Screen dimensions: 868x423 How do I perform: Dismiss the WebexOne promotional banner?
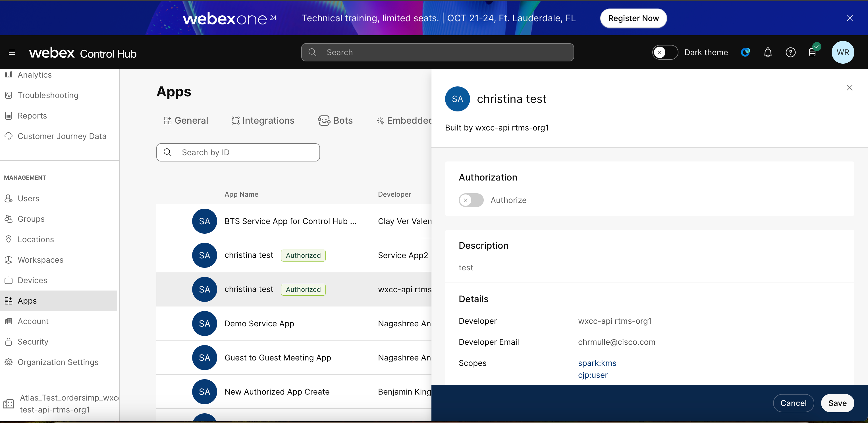tap(850, 18)
